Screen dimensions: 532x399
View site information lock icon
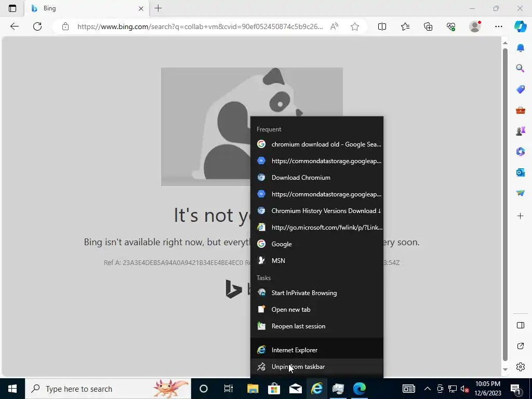tap(65, 26)
